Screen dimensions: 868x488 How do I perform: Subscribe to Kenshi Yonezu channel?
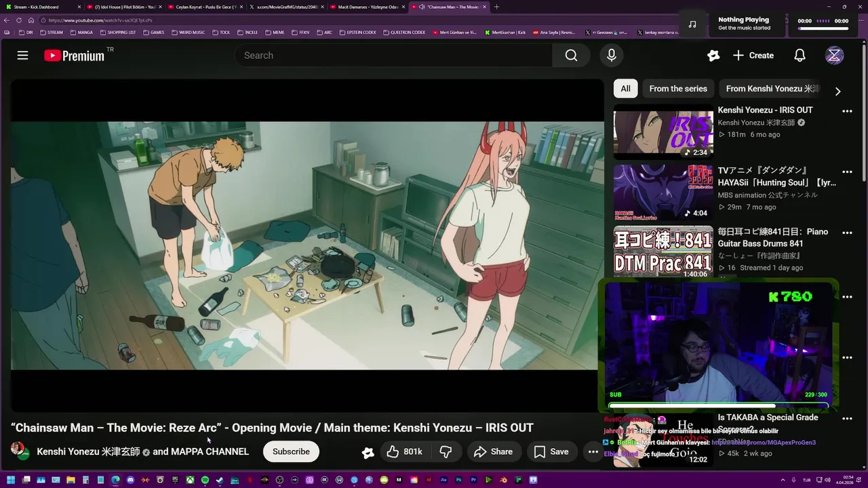point(291,451)
